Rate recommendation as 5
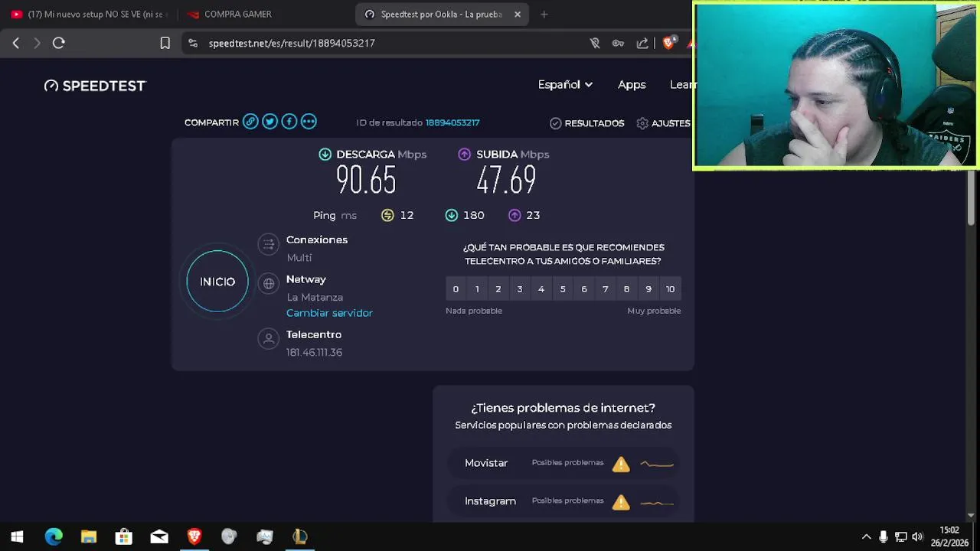Image resolution: width=980 pixels, height=551 pixels. pyautogui.click(x=563, y=289)
